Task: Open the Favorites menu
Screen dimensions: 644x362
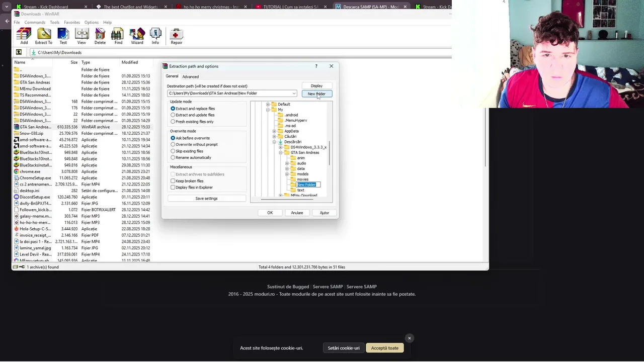Action: pos(72,23)
